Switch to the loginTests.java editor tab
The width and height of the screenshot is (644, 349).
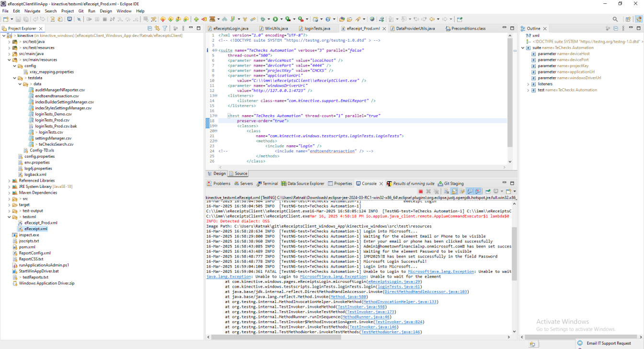pos(317,29)
